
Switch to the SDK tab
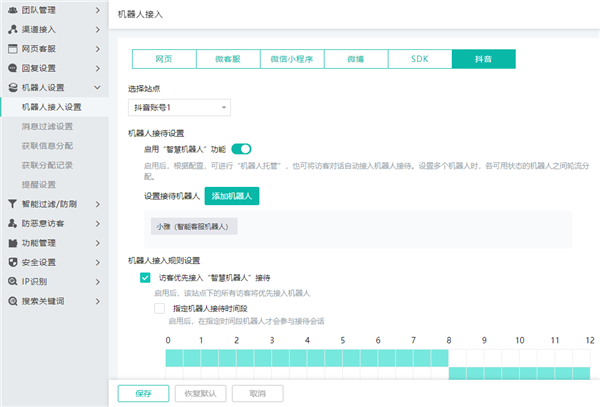pos(420,59)
